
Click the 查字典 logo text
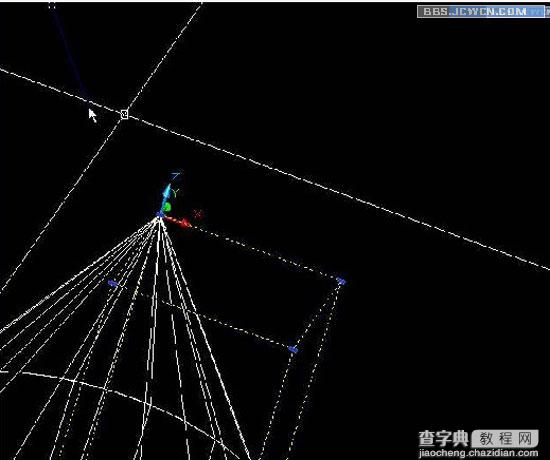point(444,439)
